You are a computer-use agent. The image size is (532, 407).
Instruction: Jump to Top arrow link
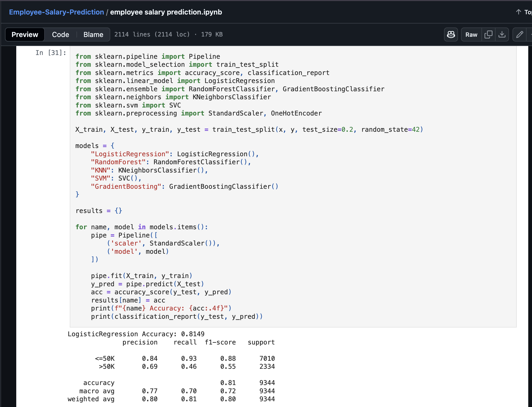pos(523,12)
